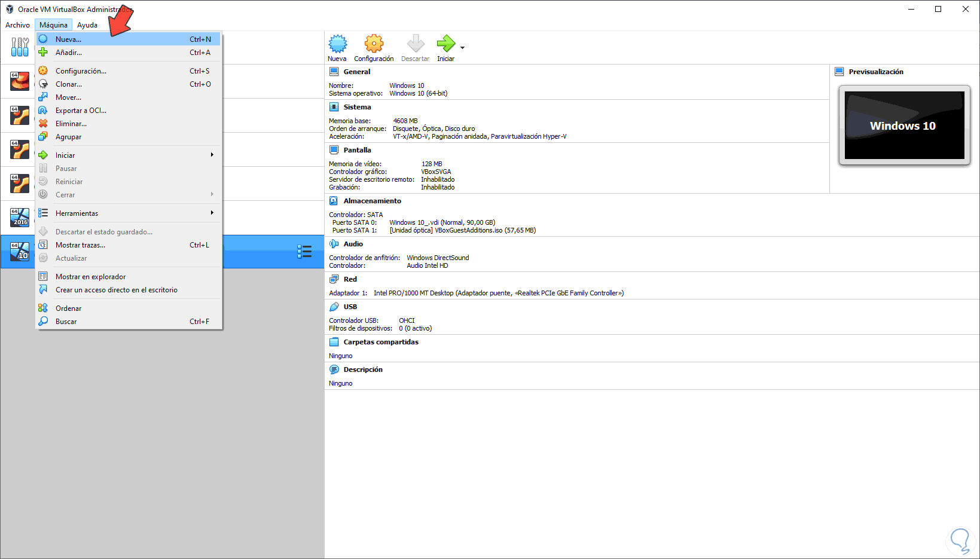The width and height of the screenshot is (980, 559).
Task: Click the graphics controller value "VBoxSVGA"
Action: (436, 172)
